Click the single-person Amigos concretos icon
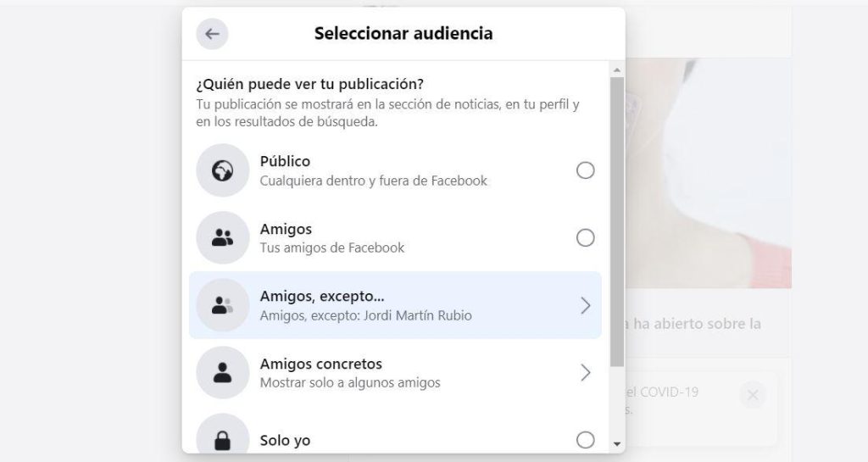 (x=223, y=372)
